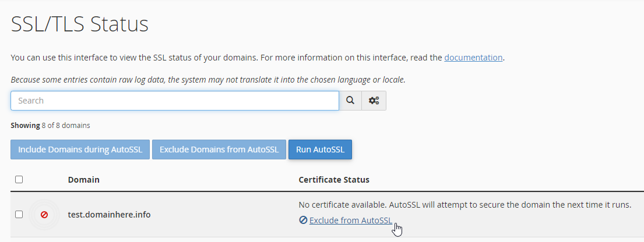The height and width of the screenshot is (242, 644).
Task: Select the Certificate Status column header
Action: pos(334,180)
